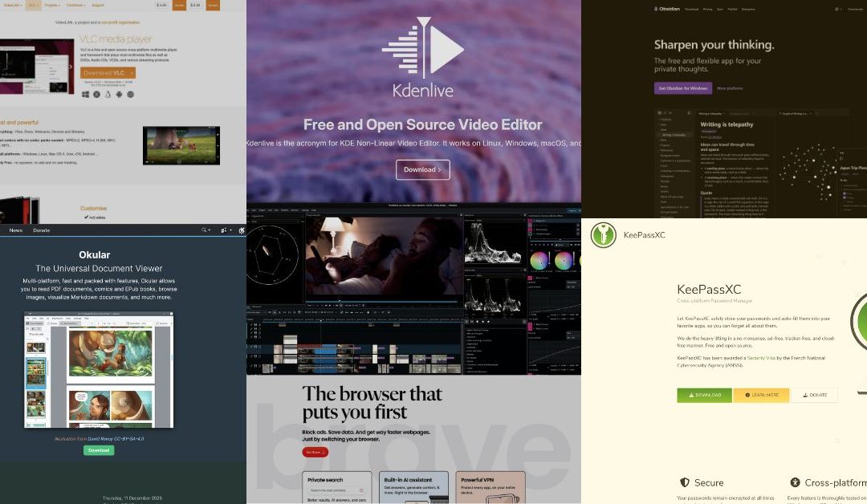
Task: Click the KeePassXC Donate button
Action: click(814, 395)
